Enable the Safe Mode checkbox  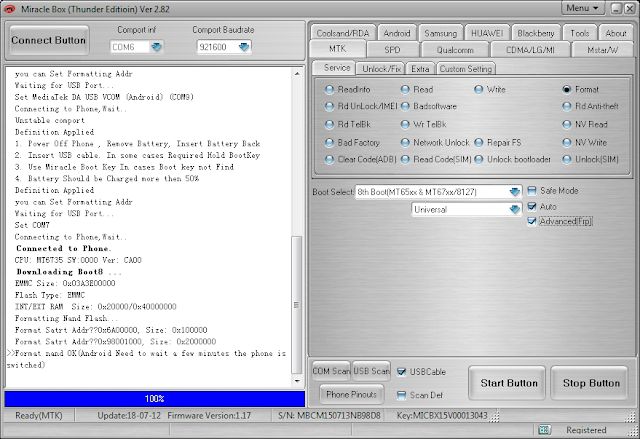click(531, 191)
